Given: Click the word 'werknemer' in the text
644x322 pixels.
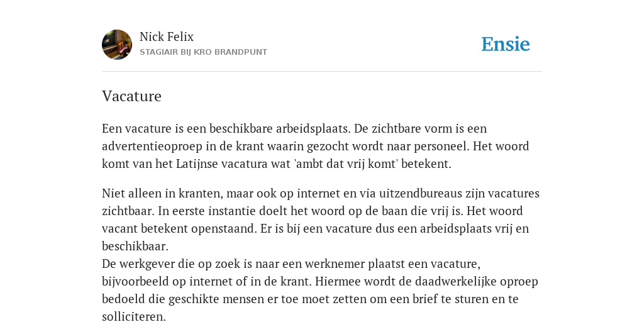Looking at the screenshot, I should point(335,264).
